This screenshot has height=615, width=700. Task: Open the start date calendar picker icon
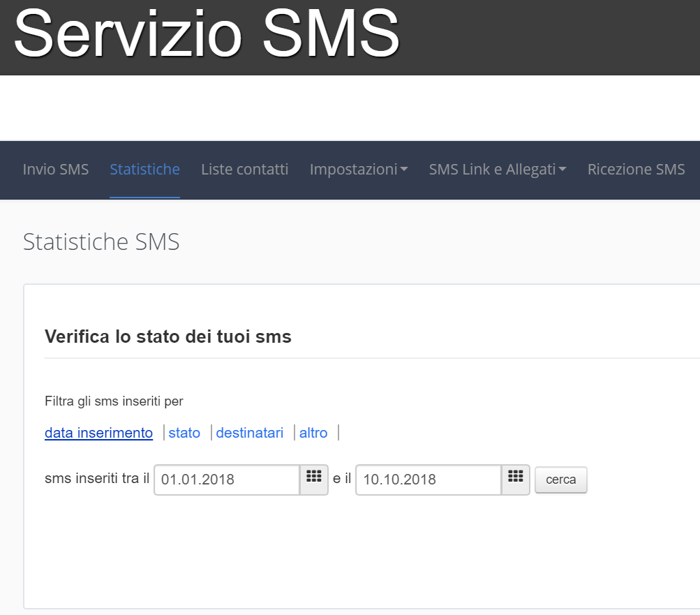click(314, 480)
